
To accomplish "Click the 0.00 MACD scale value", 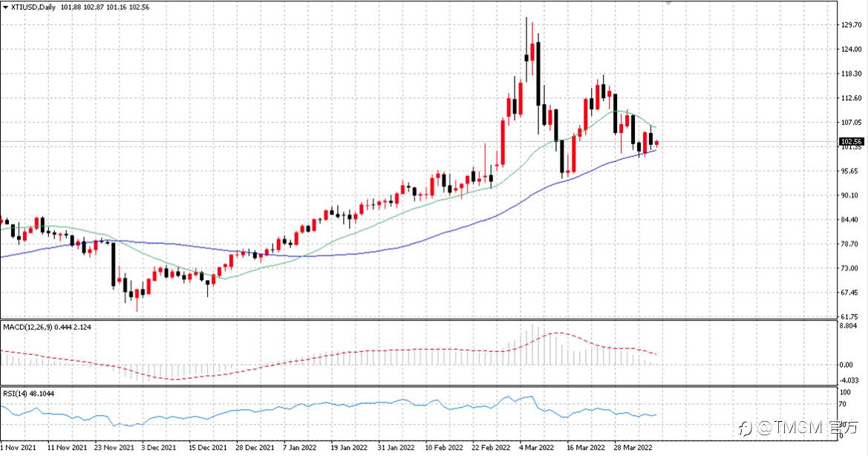I will tap(846, 365).
